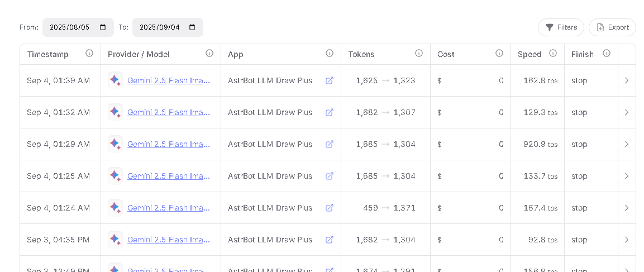Show info for Tokens column
The width and height of the screenshot is (644, 272).
pos(419,53)
